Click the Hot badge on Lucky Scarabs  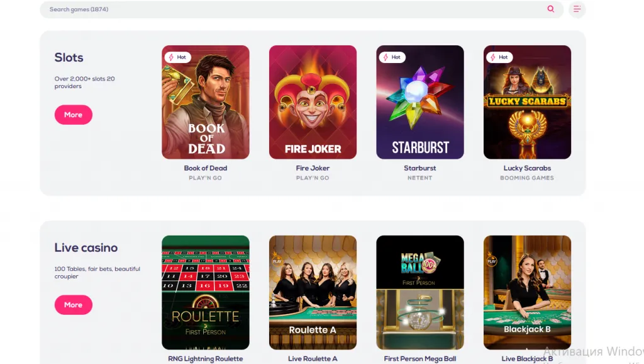click(499, 57)
